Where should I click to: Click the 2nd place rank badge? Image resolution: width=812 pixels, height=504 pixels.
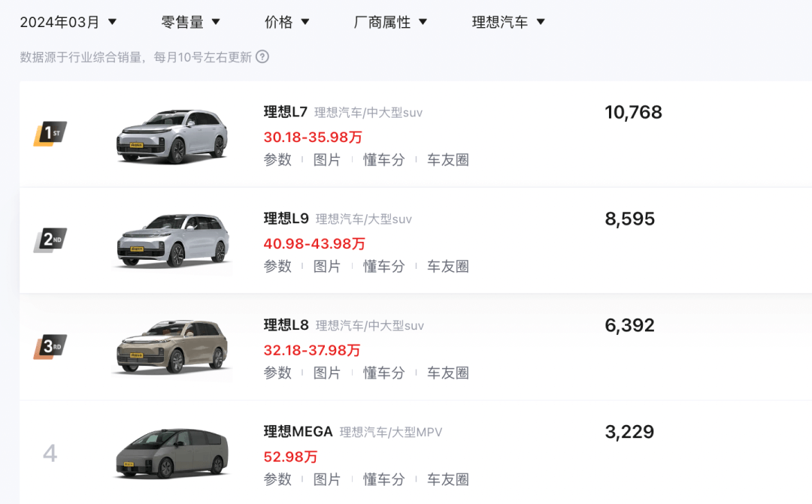tap(50, 240)
